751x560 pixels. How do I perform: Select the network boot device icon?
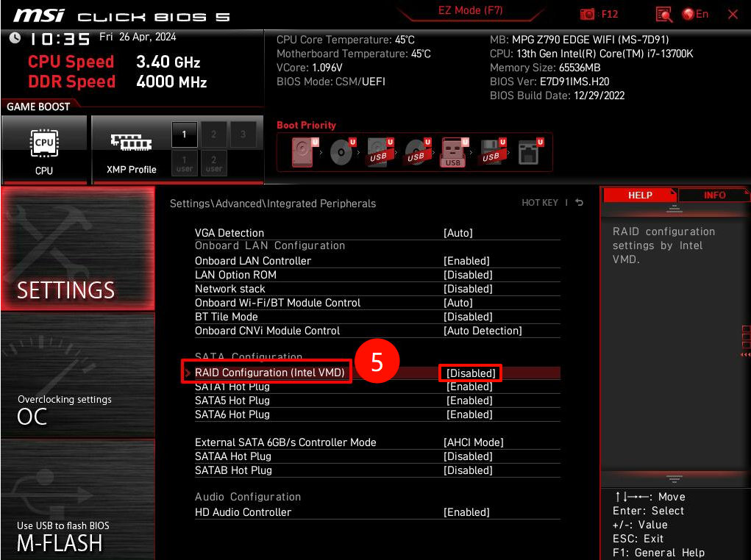click(x=530, y=152)
